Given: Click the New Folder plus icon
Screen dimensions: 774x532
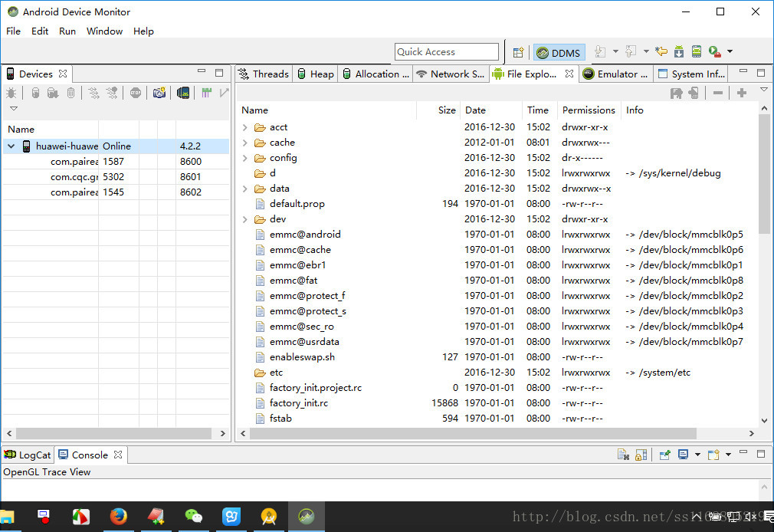Looking at the screenshot, I should coord(741,93).
